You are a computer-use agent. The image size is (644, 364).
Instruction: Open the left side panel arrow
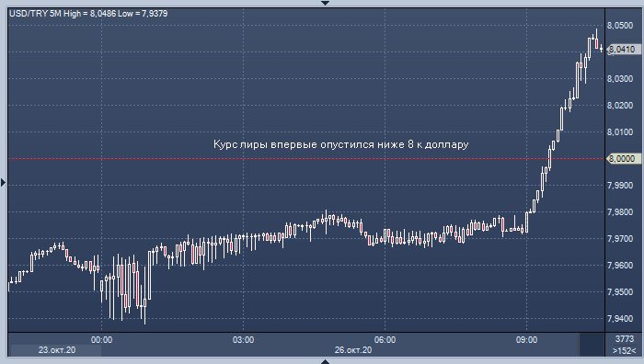point(4,182)
